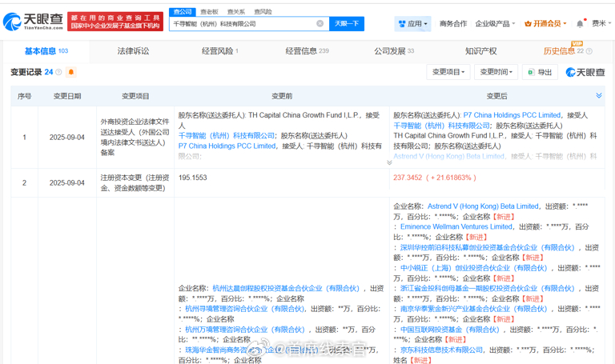Open 深圳华控前沿科技私募创业投资基金 link
The height and width of the screenshot is (364, 615).
[488, 248]
